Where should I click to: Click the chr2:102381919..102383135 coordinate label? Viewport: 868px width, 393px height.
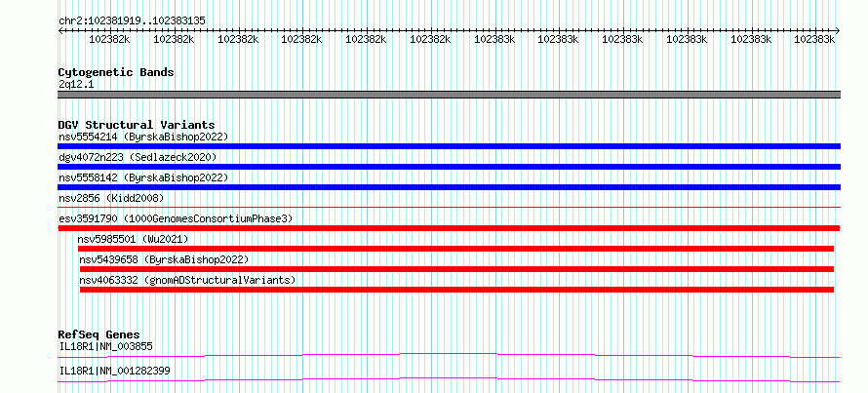(x=133, y=20)
